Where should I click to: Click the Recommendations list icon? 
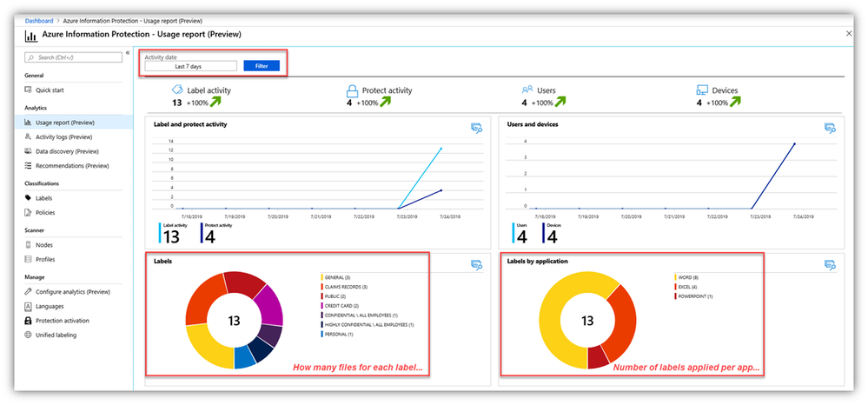pos(28,166)
